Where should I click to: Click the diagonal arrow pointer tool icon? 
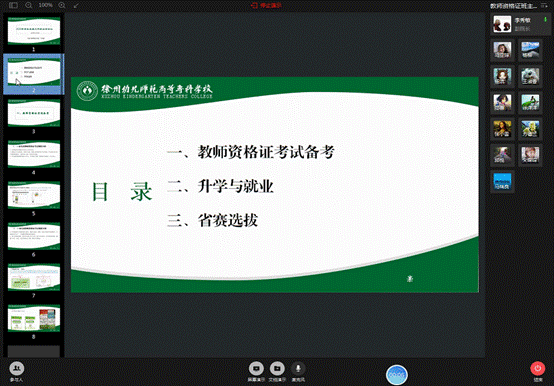coord(76,6)
